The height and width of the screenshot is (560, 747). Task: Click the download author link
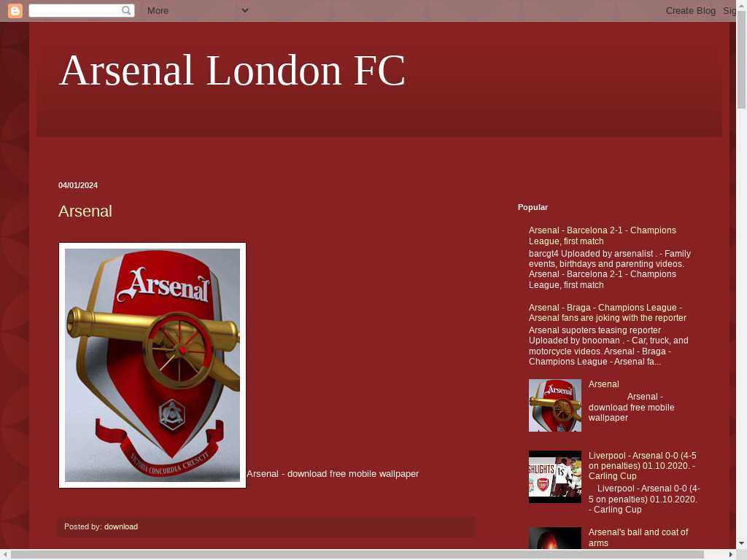121,526
